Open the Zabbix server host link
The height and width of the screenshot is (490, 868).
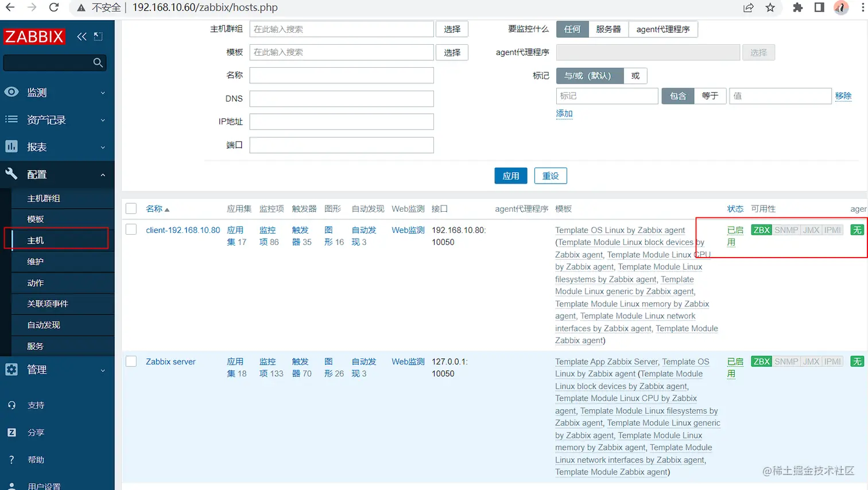pos(170,361)
